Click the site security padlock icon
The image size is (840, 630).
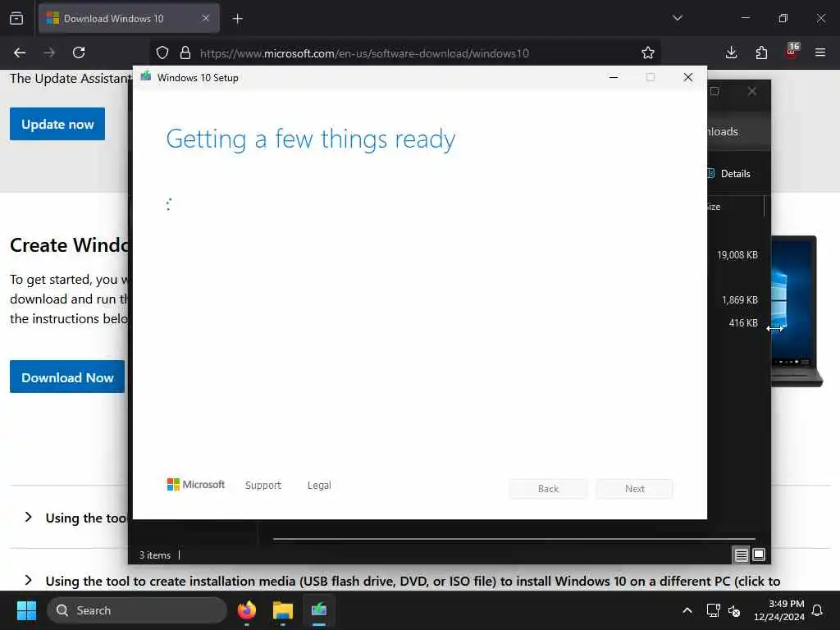[x=185, y=53]
